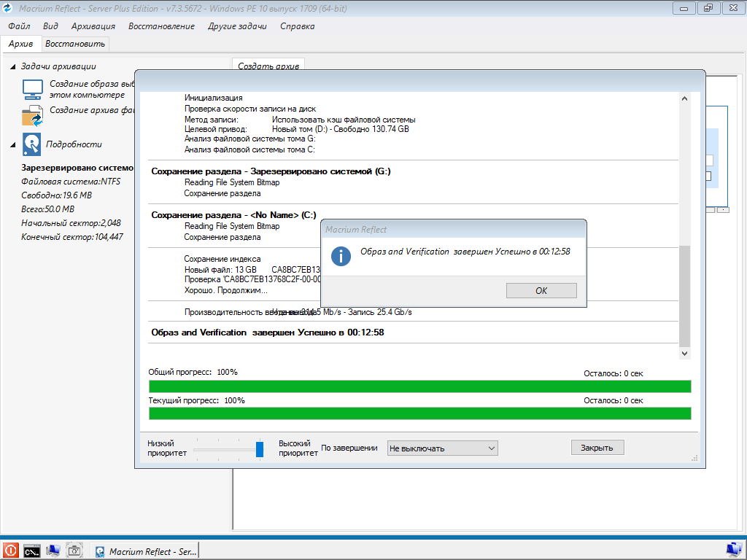Image resolution: width=747 pixels, height=560 pixels.
Task: Open the По завершении dropdown list
Action: (x=442, y=448)
